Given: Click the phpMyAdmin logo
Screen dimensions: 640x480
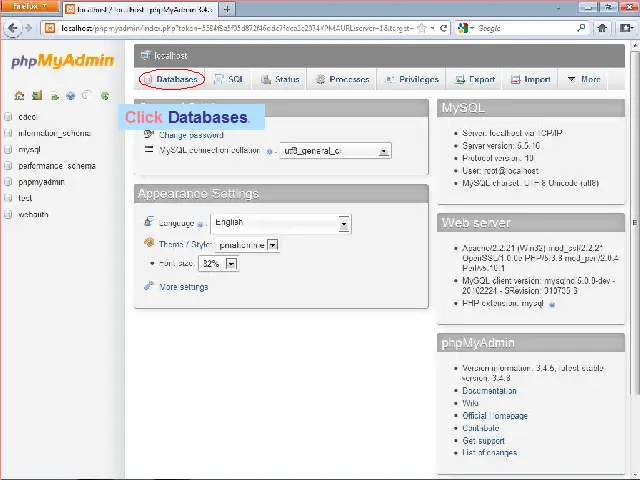Looking at the screenshot, I should [62, 60].
